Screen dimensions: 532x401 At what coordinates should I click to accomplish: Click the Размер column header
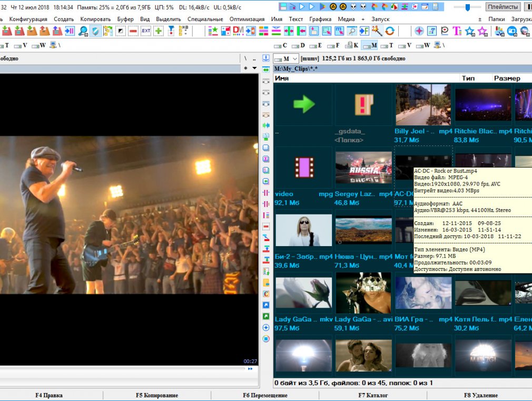pyautogui.click(x=507, y=79)
